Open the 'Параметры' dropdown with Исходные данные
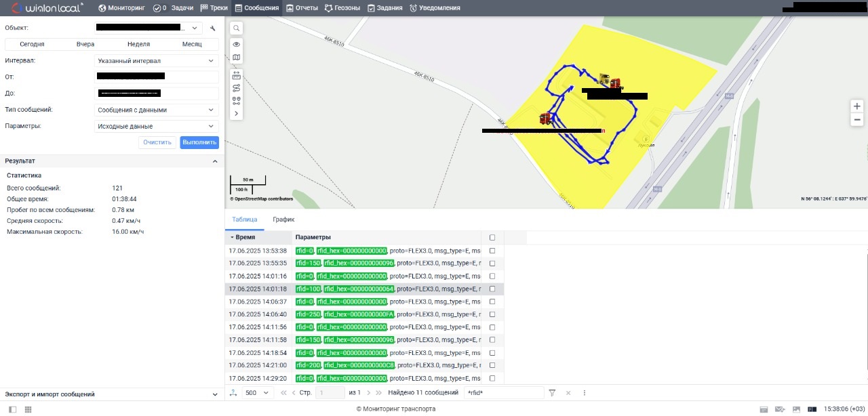The width and height of the screenshot is (868, 416). tap(155, 126)
